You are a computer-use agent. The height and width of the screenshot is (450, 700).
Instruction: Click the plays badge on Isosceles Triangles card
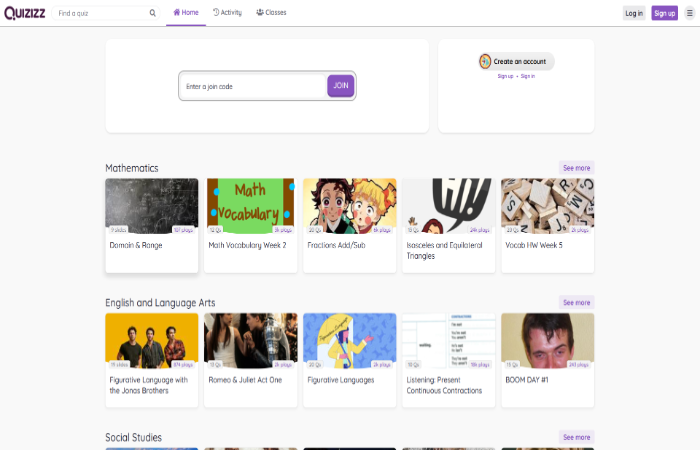(480, 230)
